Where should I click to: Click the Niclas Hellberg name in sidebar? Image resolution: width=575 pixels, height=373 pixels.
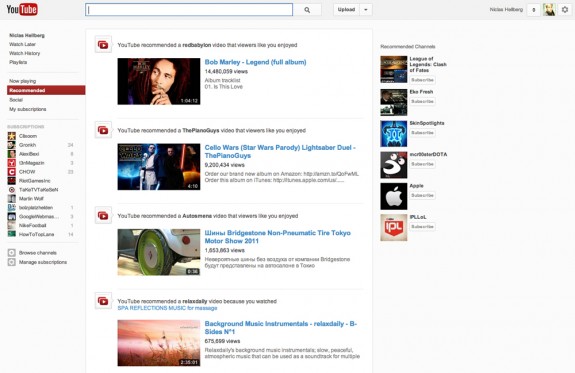[x=27, y=36]
